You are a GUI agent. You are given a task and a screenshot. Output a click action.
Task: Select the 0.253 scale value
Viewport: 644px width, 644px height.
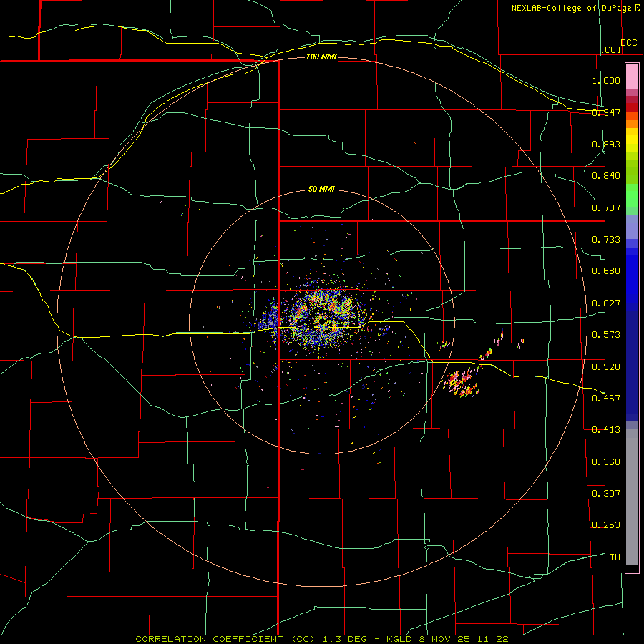tap(606, 525)
